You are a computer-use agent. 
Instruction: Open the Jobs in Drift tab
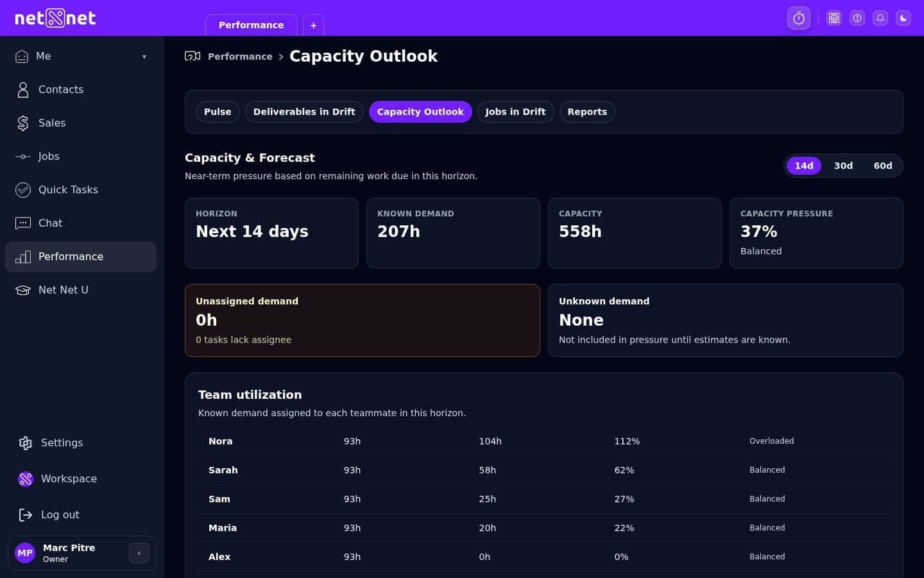[515, 112]
